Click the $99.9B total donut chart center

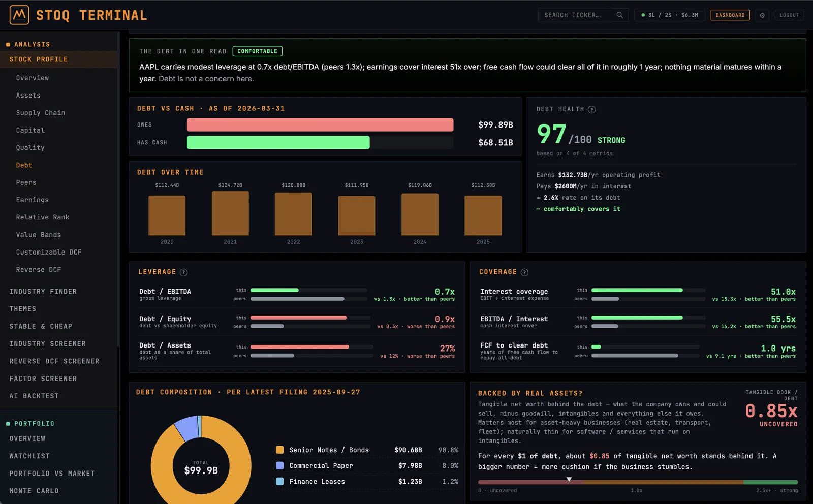click(x=201, y=468)
